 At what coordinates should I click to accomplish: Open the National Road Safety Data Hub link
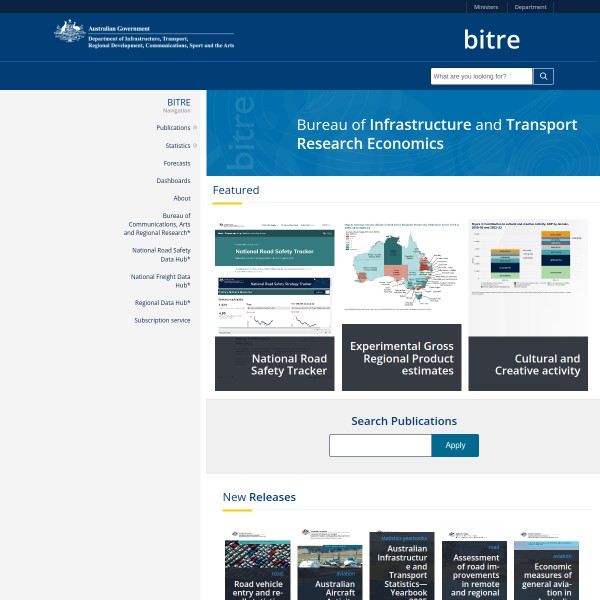161,254
